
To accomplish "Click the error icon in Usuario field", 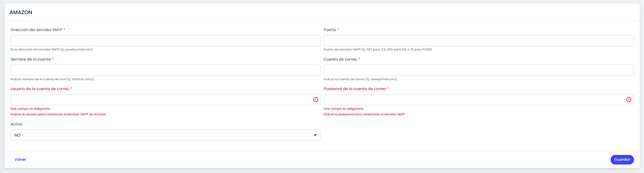I will pos(315,100).
